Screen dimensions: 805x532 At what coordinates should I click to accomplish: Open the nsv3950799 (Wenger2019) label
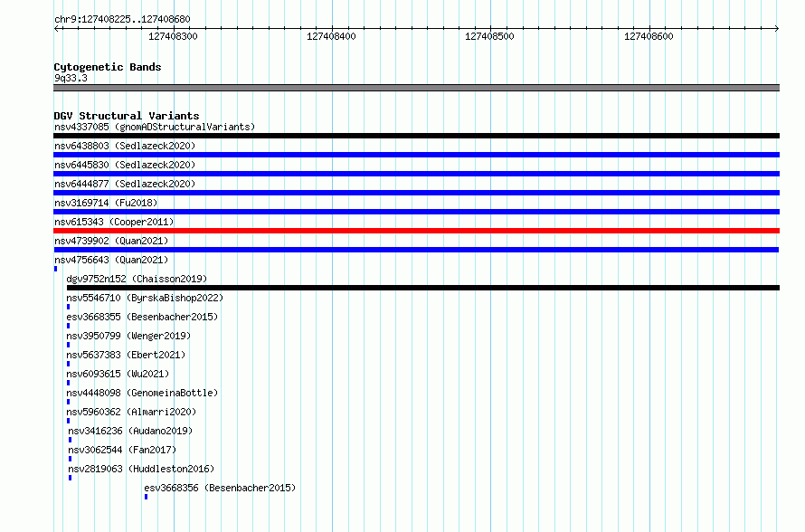128,336
